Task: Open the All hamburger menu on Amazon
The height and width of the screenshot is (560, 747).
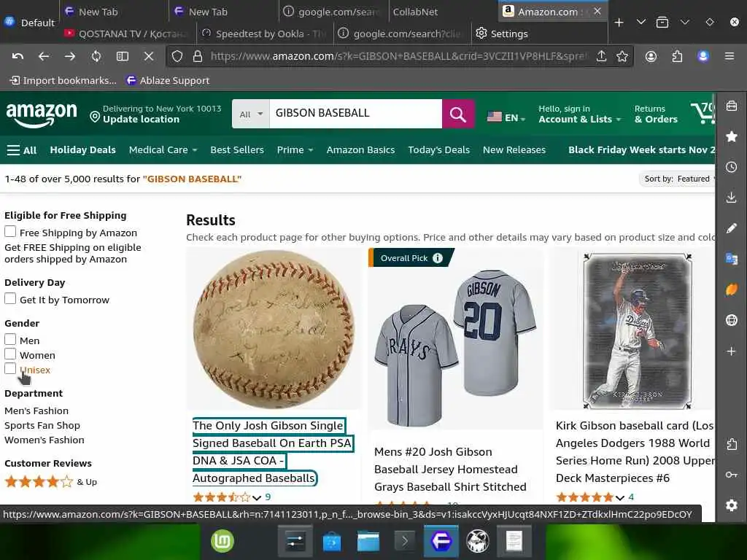Action: tap(22, 150)
